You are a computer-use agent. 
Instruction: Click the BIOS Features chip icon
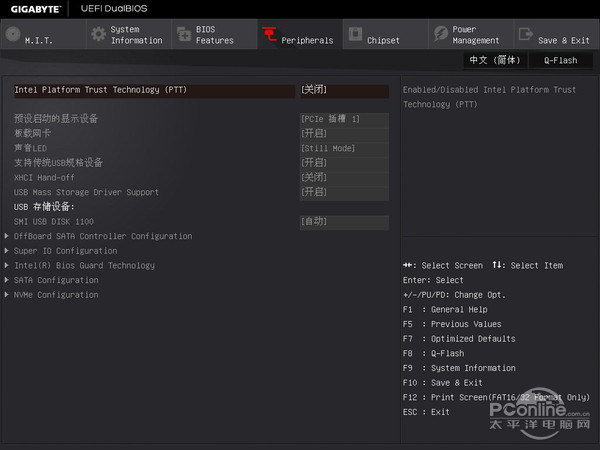click(x=184, y=34)
